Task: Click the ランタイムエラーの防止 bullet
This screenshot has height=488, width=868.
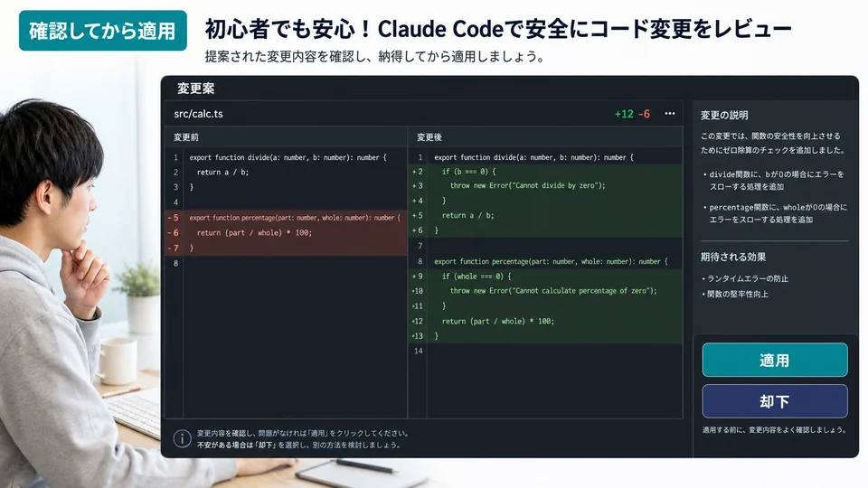Action: (745, 278)
